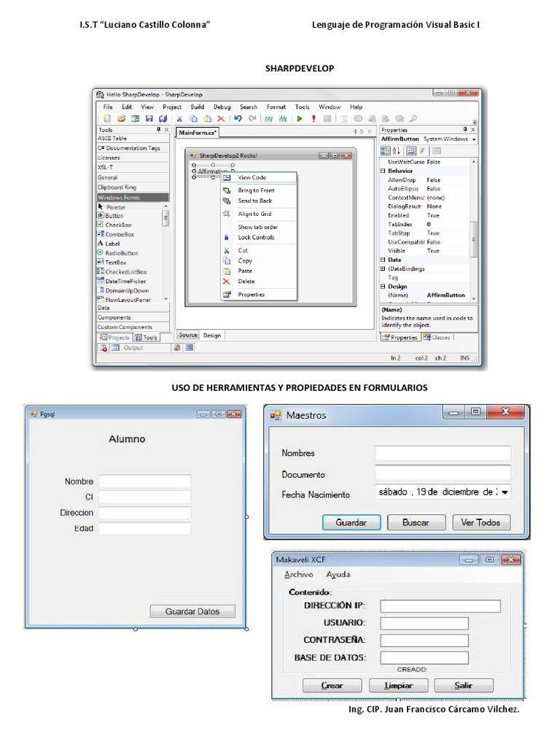Click the Undo arrow icon
Image resolution: width=560 pixels, height=747 pixels.
[238, 119]
